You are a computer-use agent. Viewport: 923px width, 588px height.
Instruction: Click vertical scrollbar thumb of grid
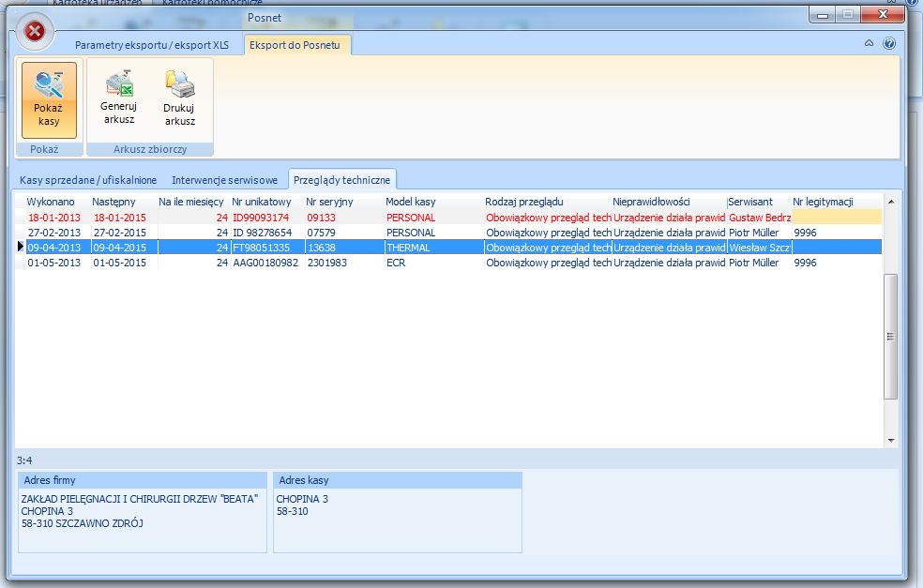pyautogui.click(x=890, y=337)
